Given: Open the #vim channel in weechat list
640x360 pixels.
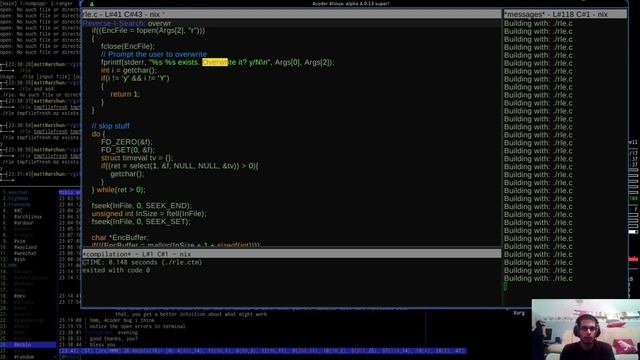Looking at the screenshot, I should pyautogui.click(x=20, y=241).
